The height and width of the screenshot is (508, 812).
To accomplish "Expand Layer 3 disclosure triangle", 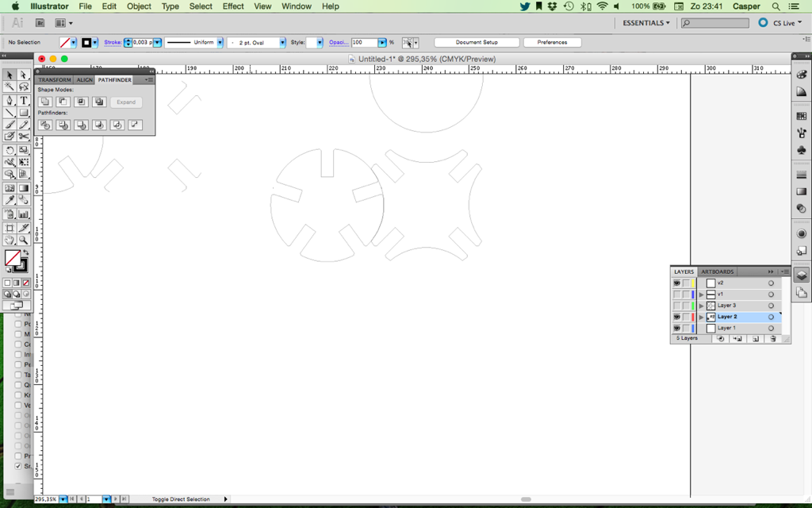I will (x=702, y=306).
